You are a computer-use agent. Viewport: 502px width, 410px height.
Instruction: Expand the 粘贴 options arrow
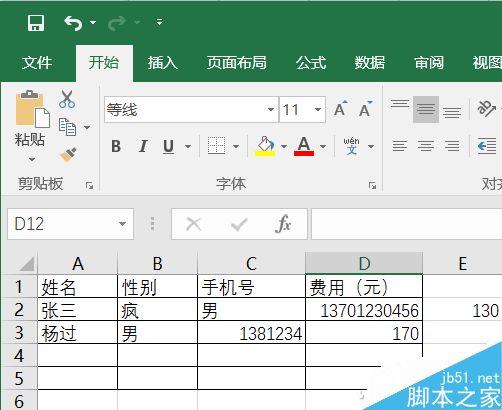32,159
